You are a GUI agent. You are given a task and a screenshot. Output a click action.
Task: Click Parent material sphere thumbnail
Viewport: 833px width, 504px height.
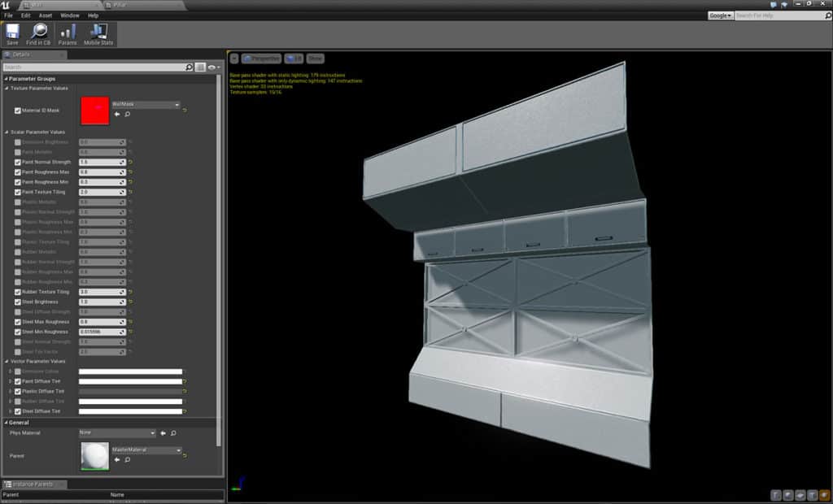(x=95, y=456)
